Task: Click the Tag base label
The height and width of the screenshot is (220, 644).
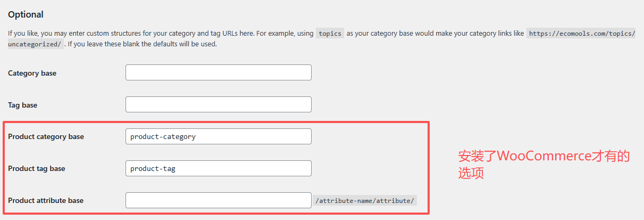Action: [22, 105]
